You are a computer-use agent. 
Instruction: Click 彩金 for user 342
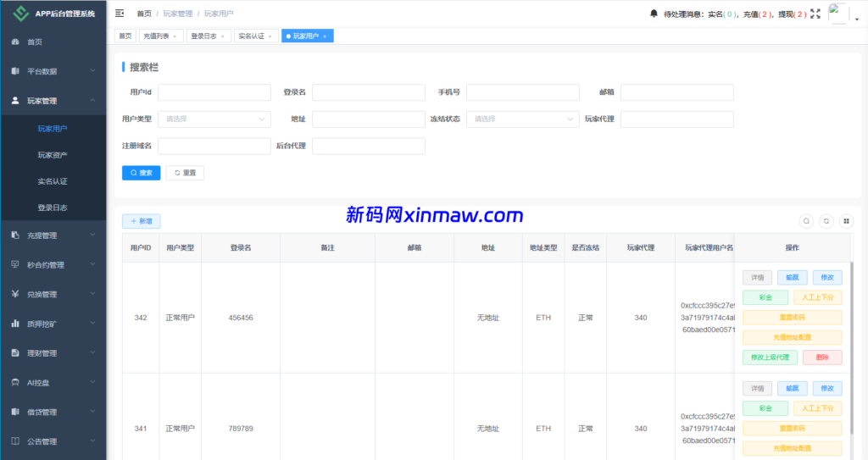[x=765, y=297]
